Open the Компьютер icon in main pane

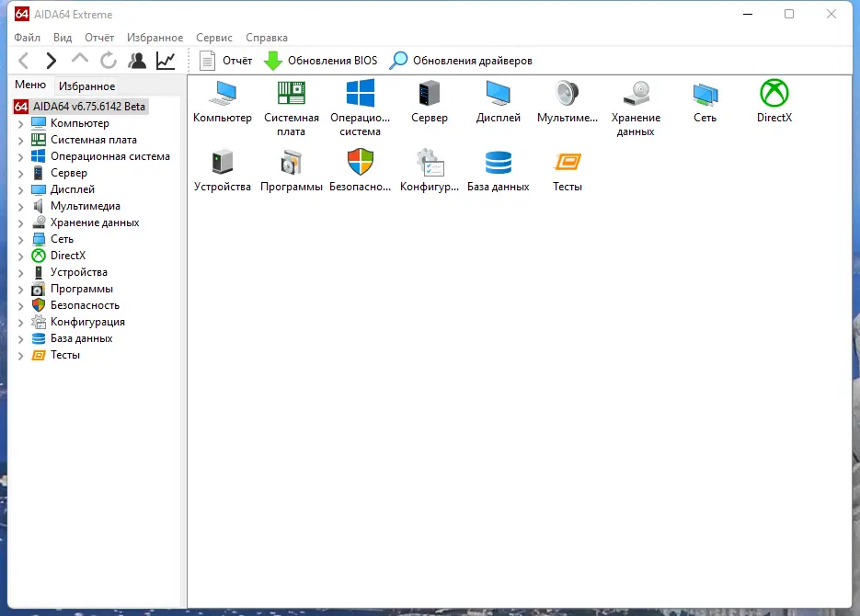coord(223,94)
